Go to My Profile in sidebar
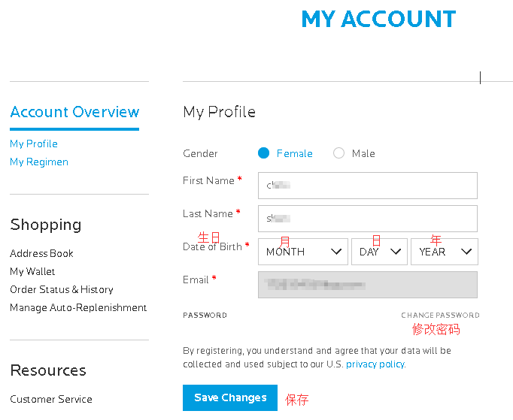 34,144
